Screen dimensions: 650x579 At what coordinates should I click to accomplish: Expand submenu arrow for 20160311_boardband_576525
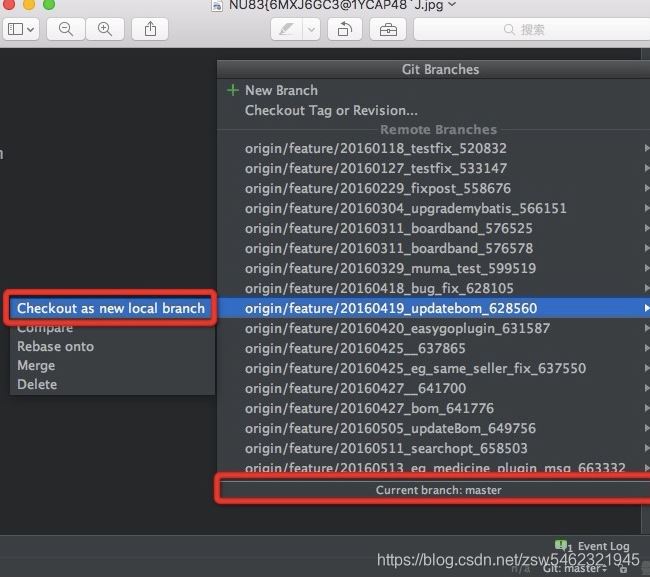[646, 228]
